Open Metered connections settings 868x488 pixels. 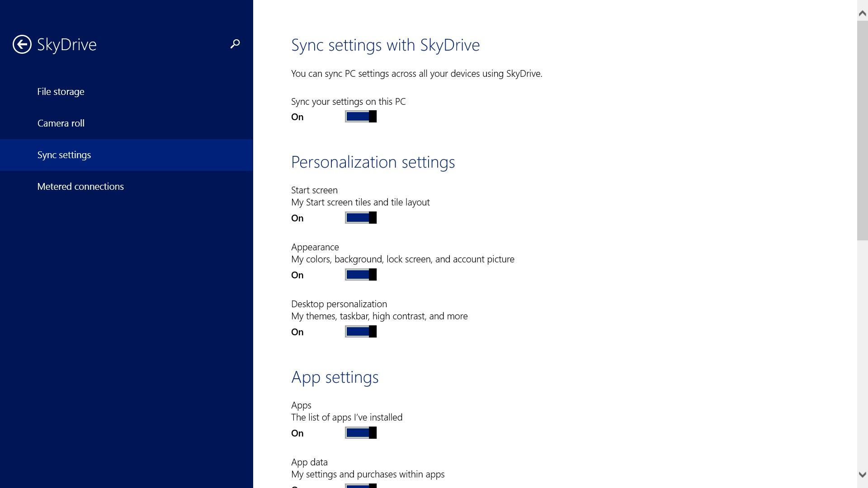(80, 187)
